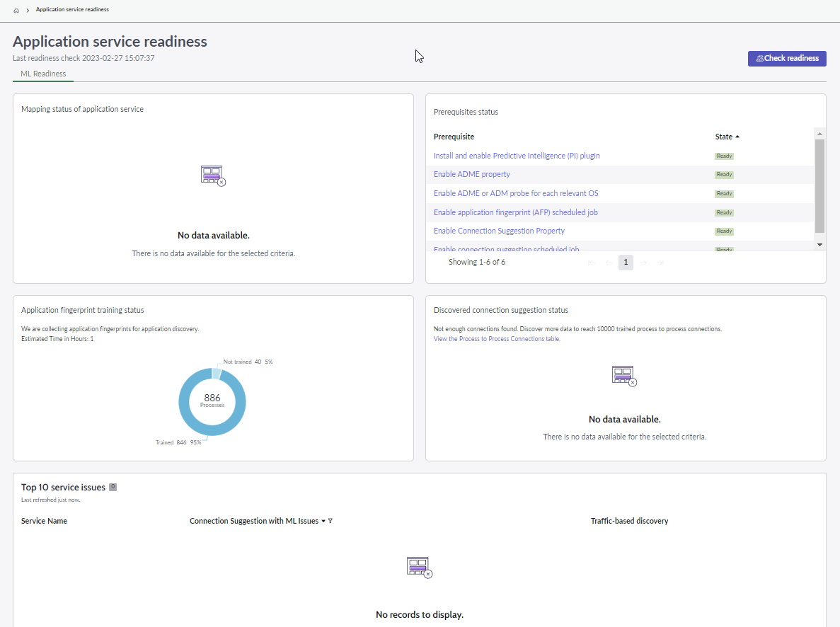The image size is (840, 627).
Task: Click the no-data icon in Mapping status panel
Action: pyautogui.click(x=213, y=176)
